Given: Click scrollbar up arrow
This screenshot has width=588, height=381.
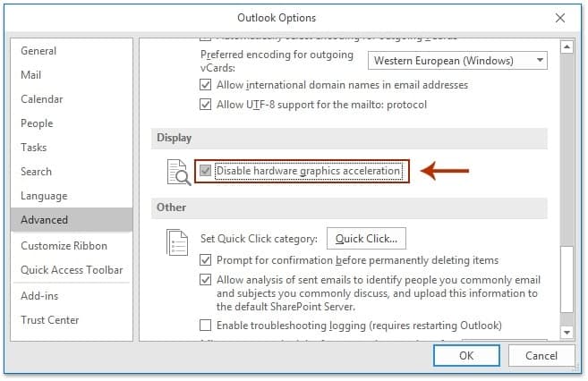Looking at the screenshot, I should click(566, 47).
